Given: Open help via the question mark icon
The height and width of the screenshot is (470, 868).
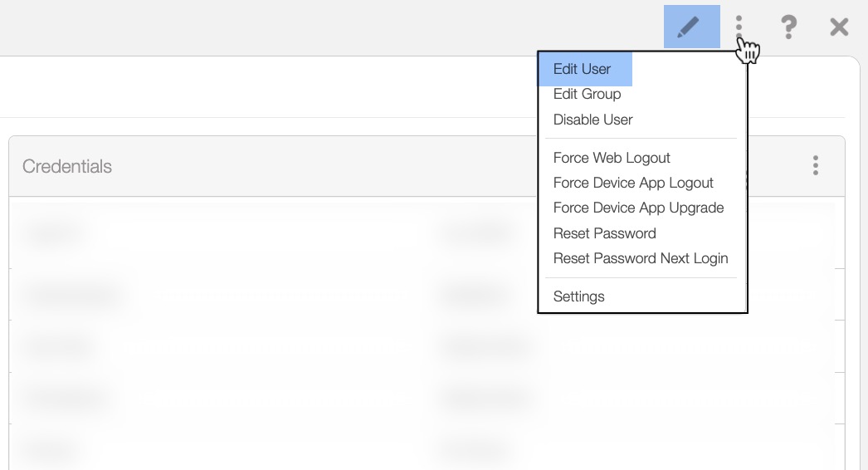Looking at the screenshot, I should (x=788, y=27).
